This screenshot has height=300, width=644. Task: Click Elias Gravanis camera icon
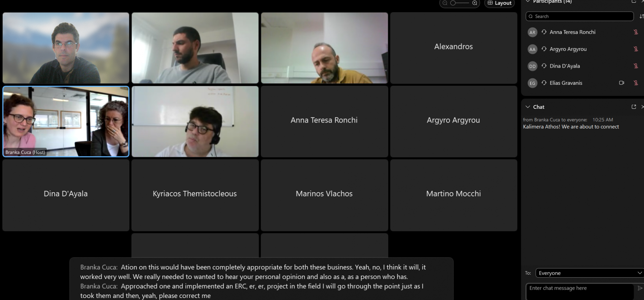(x=621, y=83)
